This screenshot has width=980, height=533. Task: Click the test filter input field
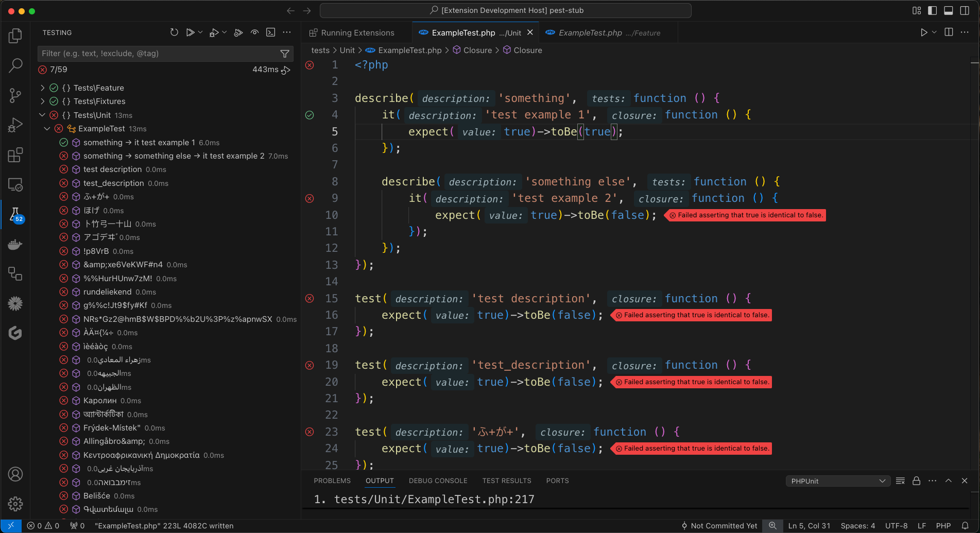pyautogui.click(x=159, y=54)
